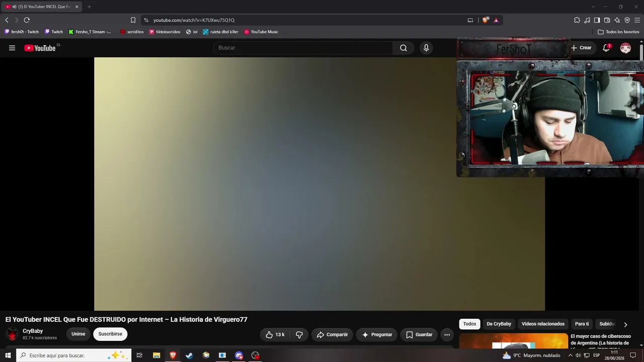The width and height of the screenshot is (644, 362).
Task: Open the Brave Shields lion icon
Action: pos(485,20)
